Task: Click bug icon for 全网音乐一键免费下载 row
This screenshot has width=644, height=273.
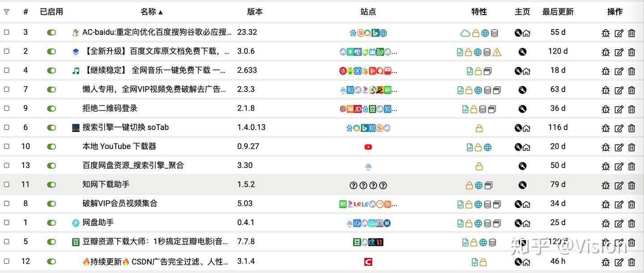Action: [x=606, y=71]
